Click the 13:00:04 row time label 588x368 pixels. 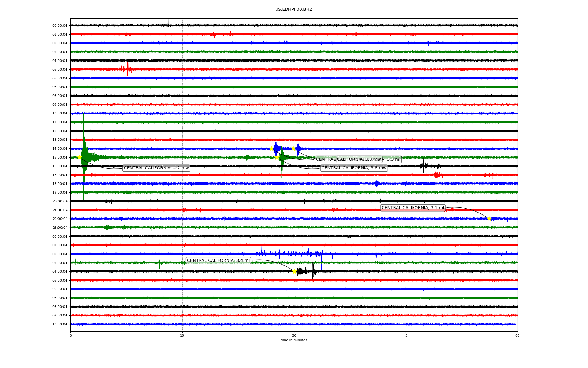click(x=60, y=140)
